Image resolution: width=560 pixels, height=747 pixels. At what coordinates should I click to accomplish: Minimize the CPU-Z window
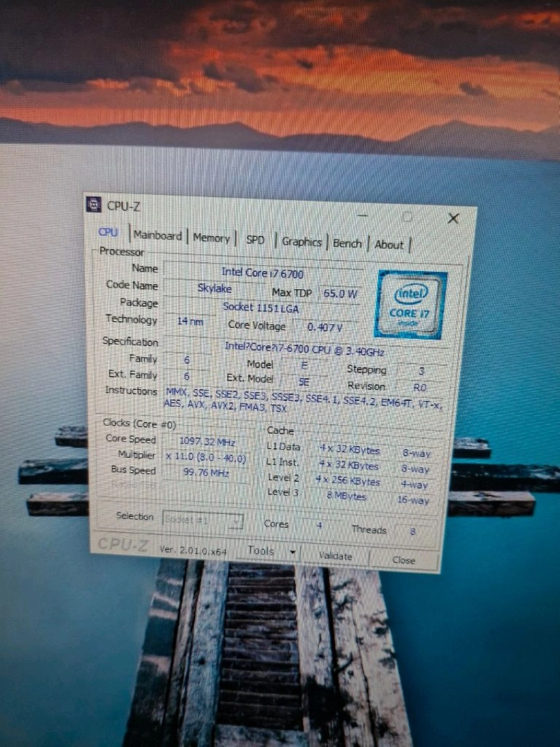coord(363,216)
